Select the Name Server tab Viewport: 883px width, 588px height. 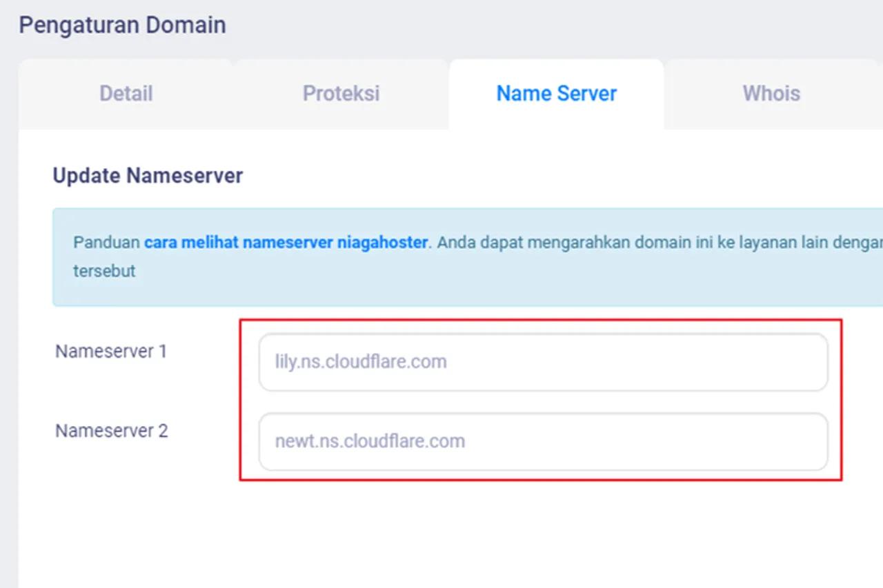pyautogui.click(x=557, y=94)
